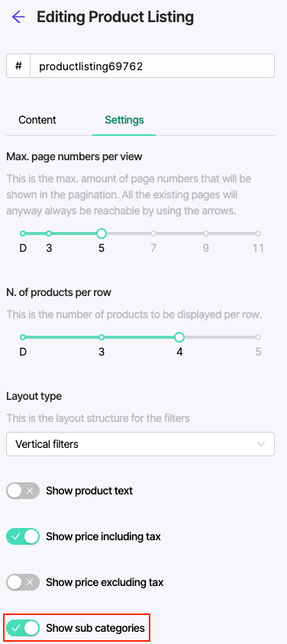Toggle Show product text switch
287x644 pixels.
[23, 491]
